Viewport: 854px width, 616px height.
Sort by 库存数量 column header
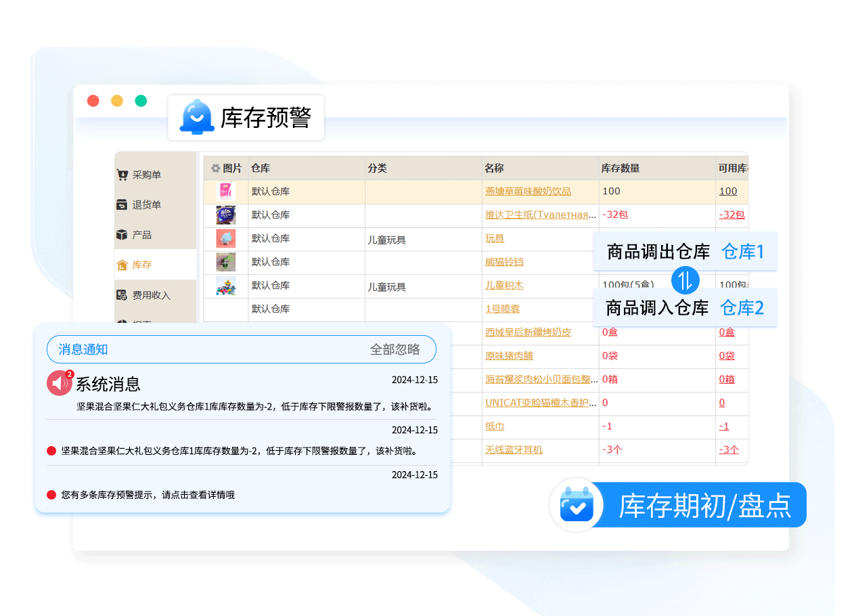point(620,169)
